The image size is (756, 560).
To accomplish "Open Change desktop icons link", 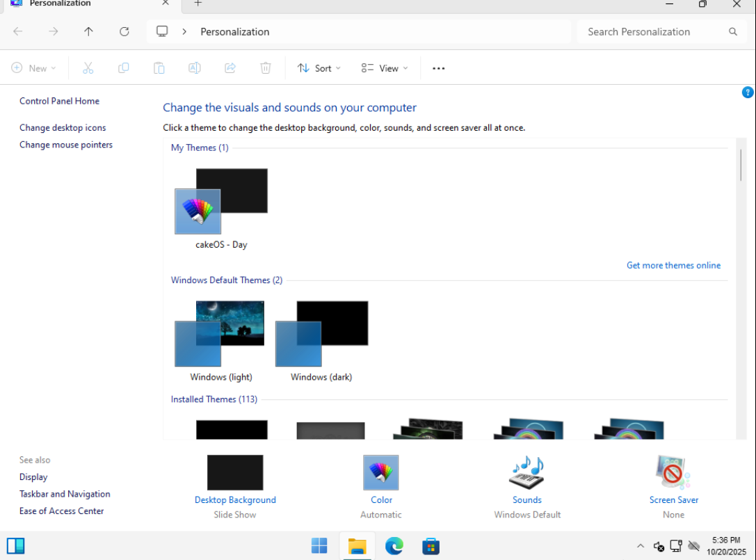I will [x=63, y=127].
